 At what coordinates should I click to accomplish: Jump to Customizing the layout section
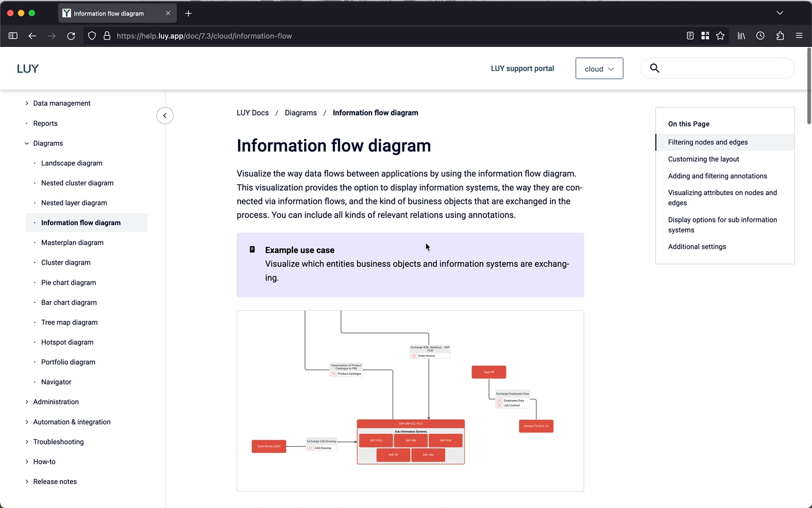point(703,159)
